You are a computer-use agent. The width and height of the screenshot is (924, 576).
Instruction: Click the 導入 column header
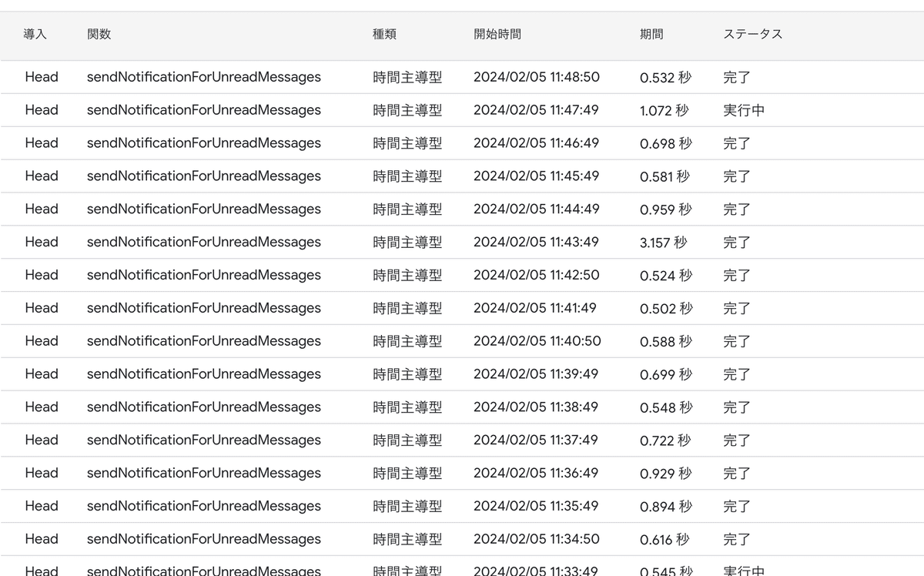tap(35, 35)
